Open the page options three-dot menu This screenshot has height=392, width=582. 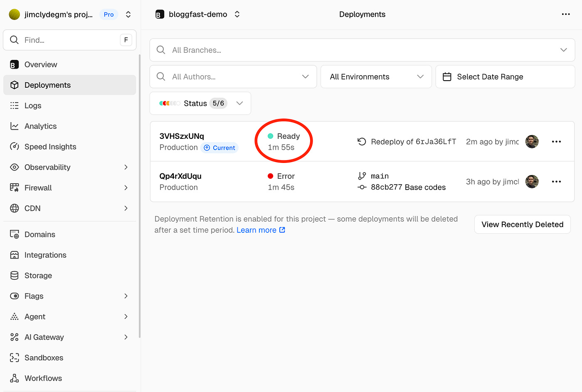click(x=566, y=14)
